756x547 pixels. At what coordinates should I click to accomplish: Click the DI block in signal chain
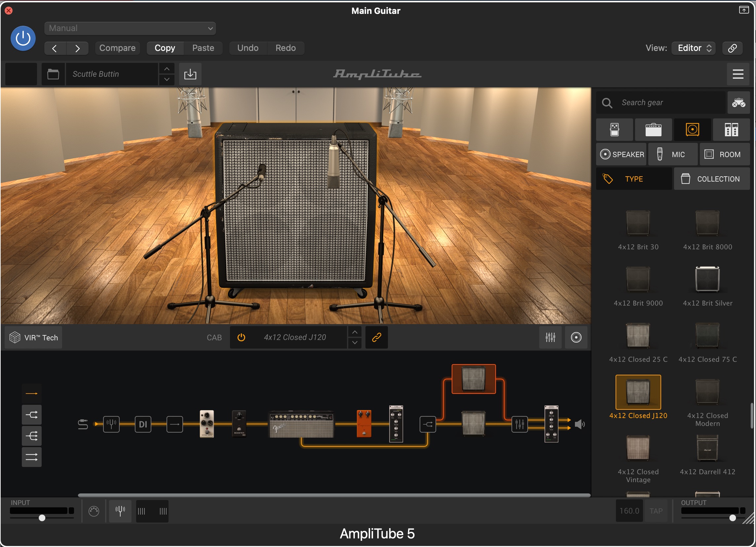coord(143,424)
